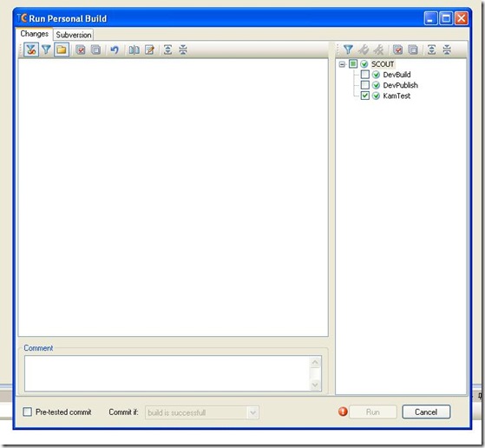Click inside the Comment text box

point(167,373)
